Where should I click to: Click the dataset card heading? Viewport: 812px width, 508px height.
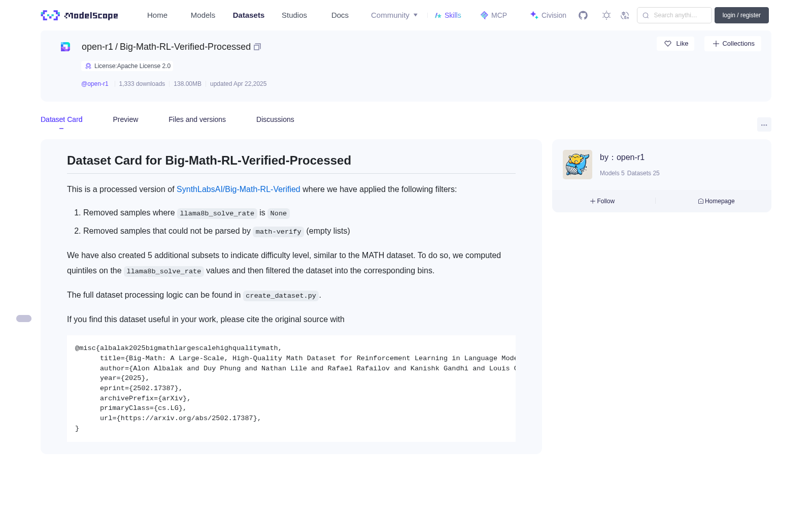point(209,161)
